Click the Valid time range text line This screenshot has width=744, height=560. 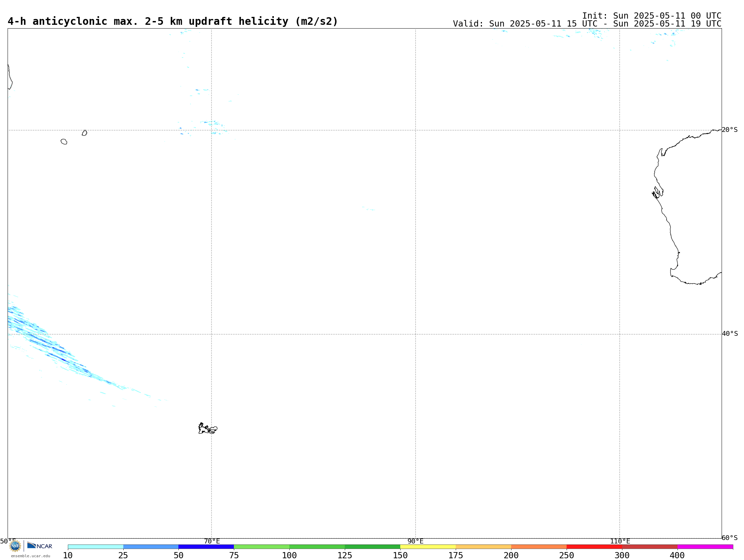[x=587, y=24]
